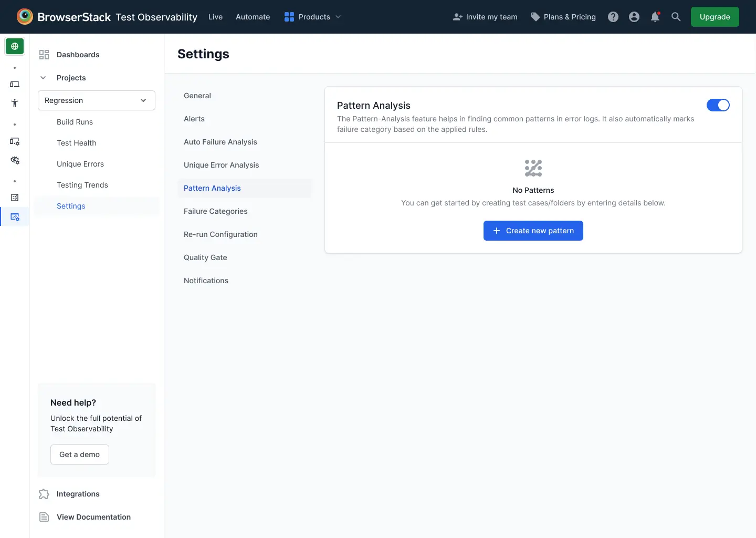Click the Projects section label
Viewport: 756px width, 538px height.
[71, 78]
